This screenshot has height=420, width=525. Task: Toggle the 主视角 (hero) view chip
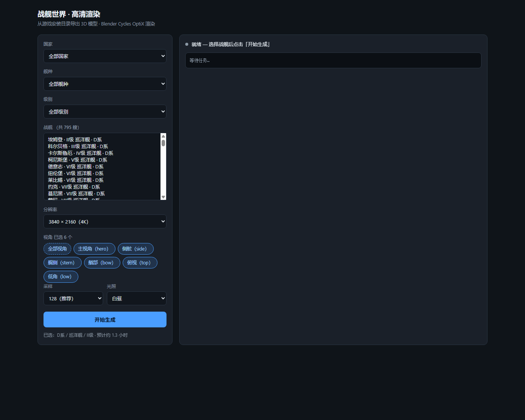pyautogui.click(x=94, y=249)
